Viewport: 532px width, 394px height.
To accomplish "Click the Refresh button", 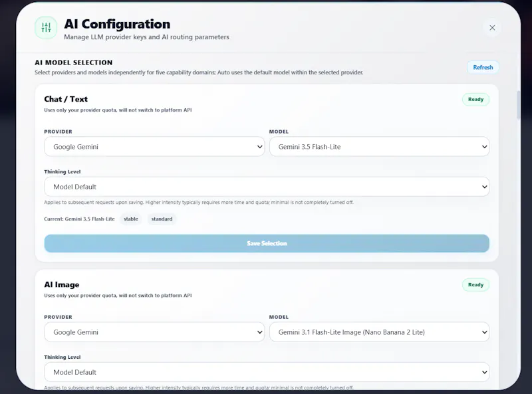I will 483,67.
